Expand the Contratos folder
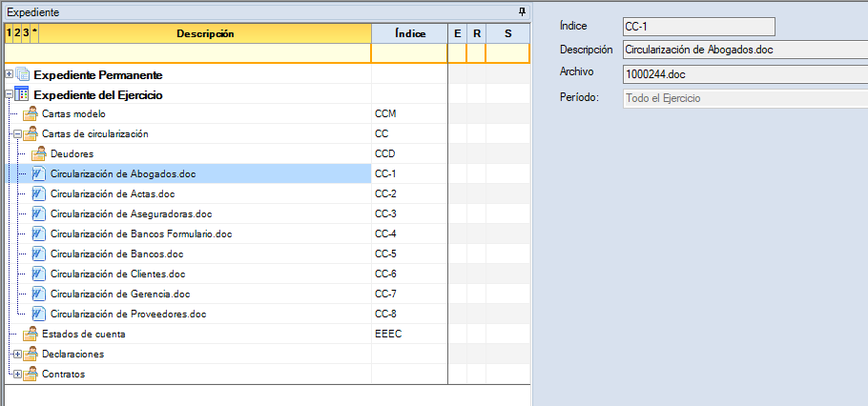The image size is (868, 406). tap(17, 375)
